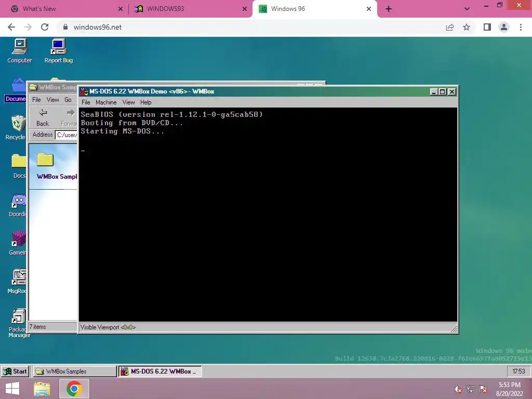Click inside the MS-DOS emulator screen
Viewport: 532px width, 399px height.
(268, 215)
